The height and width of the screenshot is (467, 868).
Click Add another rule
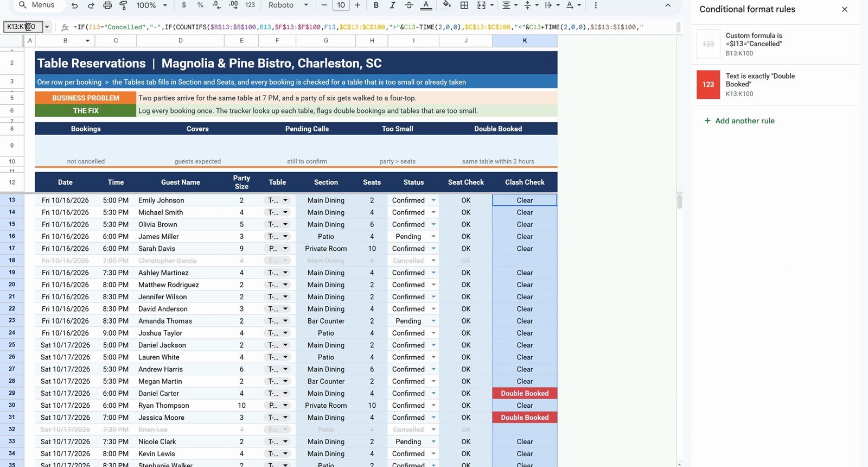[x=739, y=121]
